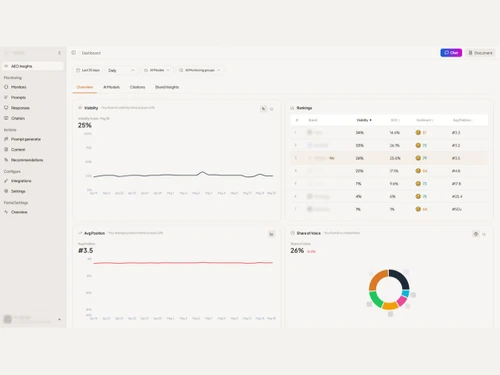Click the user avatar at sidebar bottom
The image size is (500, 375).
(7, 319)
